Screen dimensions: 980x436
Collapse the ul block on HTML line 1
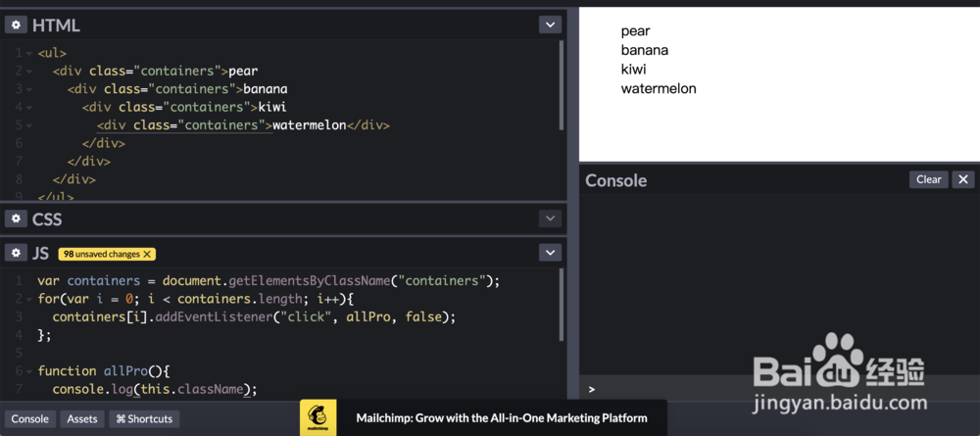tap(29, 53)
